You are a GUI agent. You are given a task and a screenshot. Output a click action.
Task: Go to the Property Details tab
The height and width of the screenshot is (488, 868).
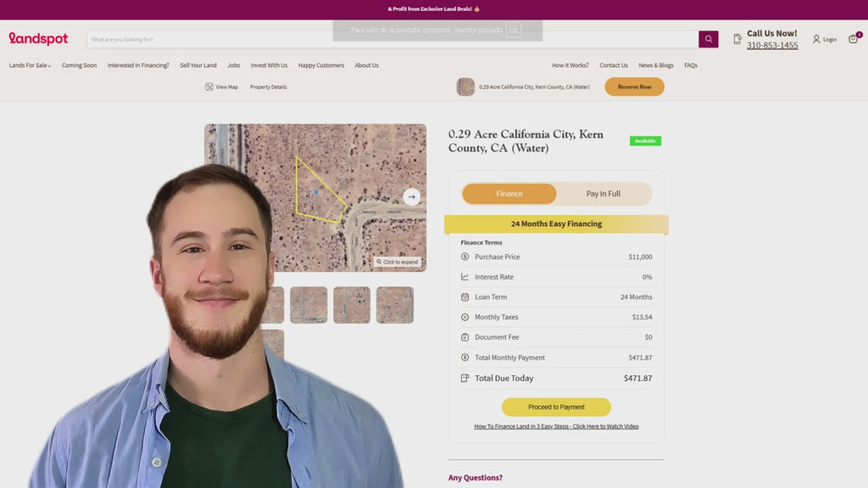point(268,86)
